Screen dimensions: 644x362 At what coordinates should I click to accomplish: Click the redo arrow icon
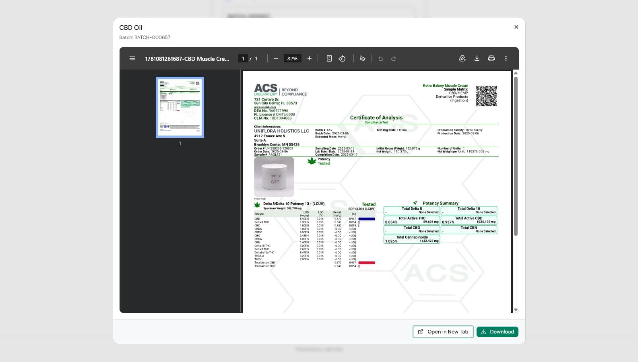click(x=394, y=58)
